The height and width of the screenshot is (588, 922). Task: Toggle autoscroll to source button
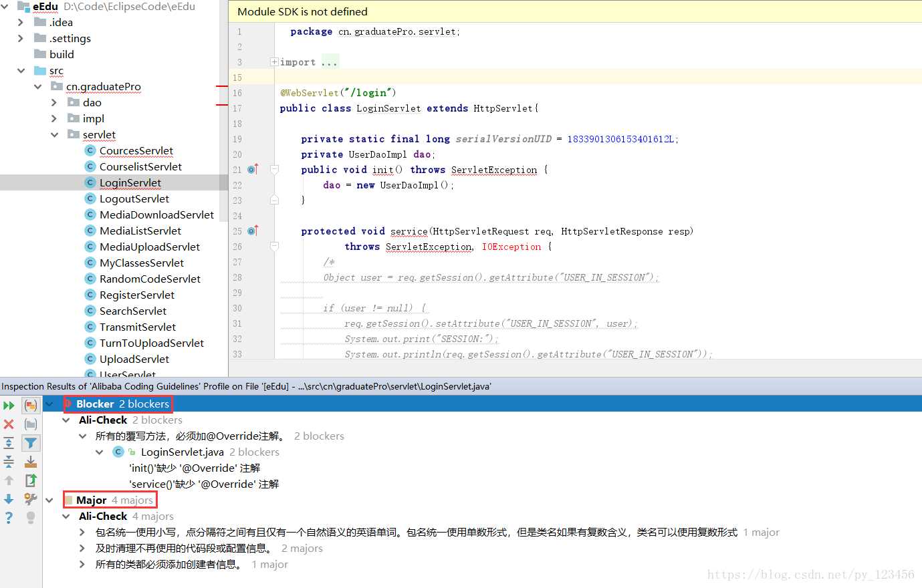pos(31,462)
